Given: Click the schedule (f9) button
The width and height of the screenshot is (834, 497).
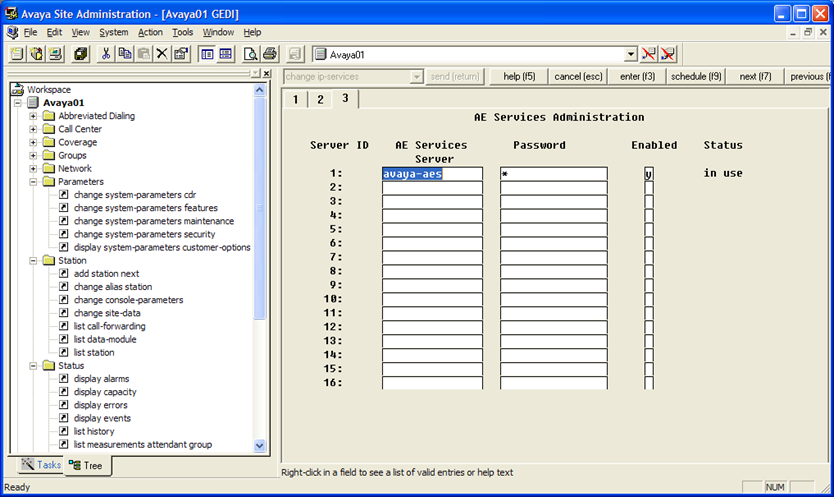Looking at the screenshot, I should (x=696, y=77).
